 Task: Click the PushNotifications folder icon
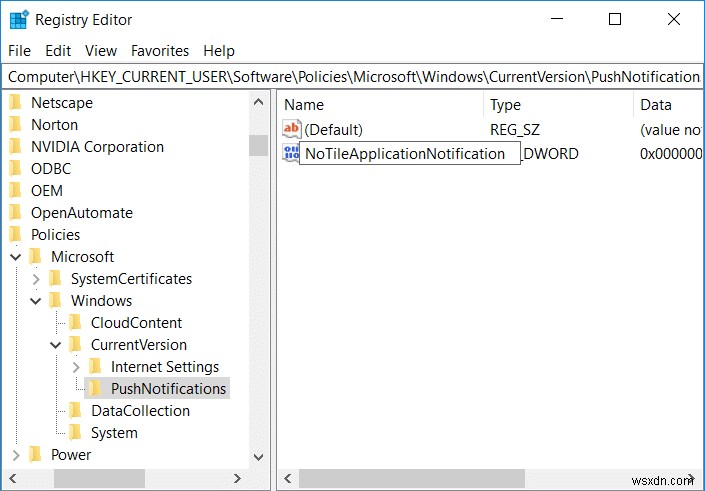95,389
